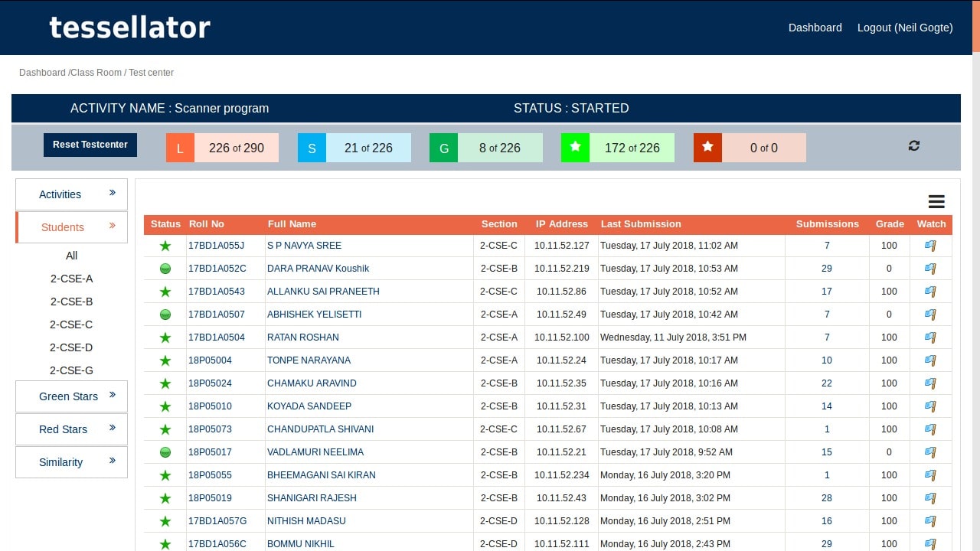Click the green circle status for ABHISHEK YELISETTI
Image resolution: width=980 pixels, height=551 pixels.
point(165,315)
